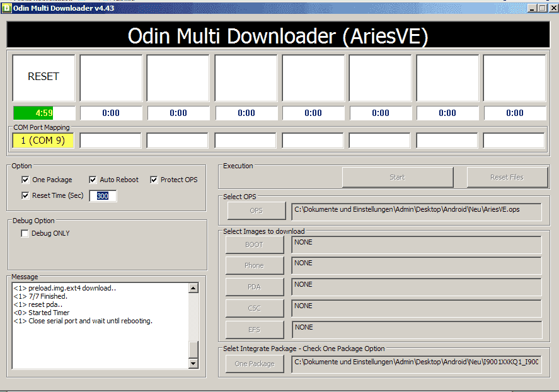Click the yellow 1 (COM 9) port box
Screen dimensions: 559x392
(43, 141)
